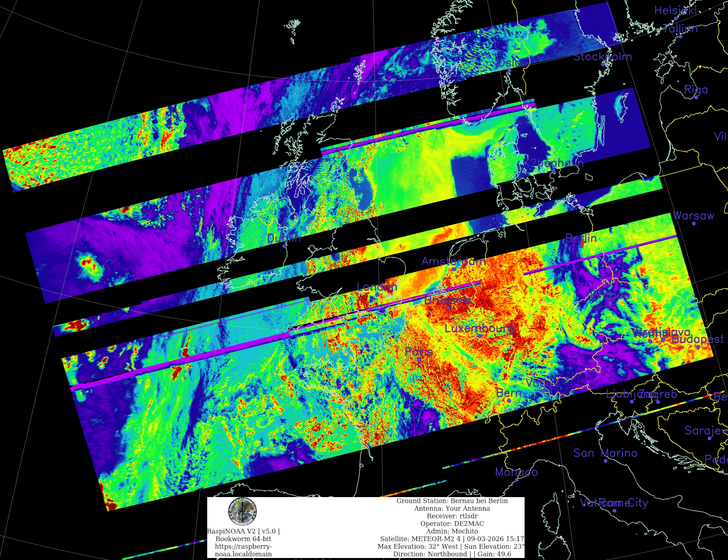Viewport: 728px width, 560px height.
Task: Click the Luxembourg city label
Action: [x=479, y=328]
